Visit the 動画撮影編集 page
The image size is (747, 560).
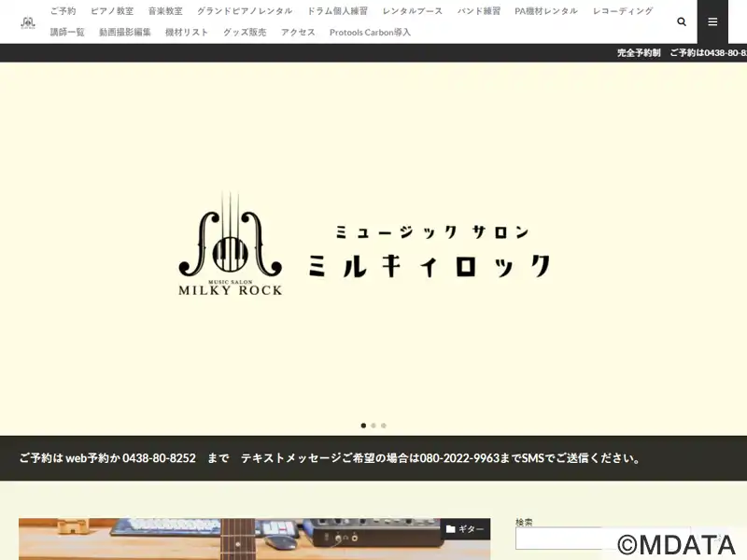125,33
